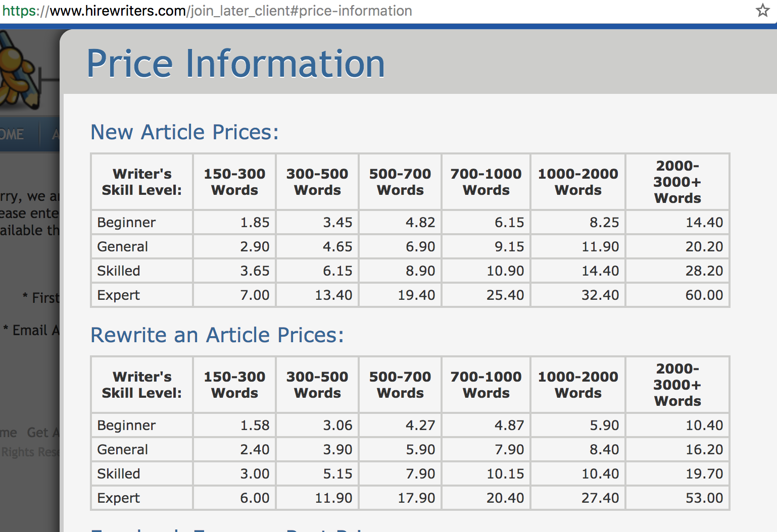Image resolution: width=777 pixels, height=532 pixels.
Task: Click the 2.40 rewrite price cell
Action: 234,449
